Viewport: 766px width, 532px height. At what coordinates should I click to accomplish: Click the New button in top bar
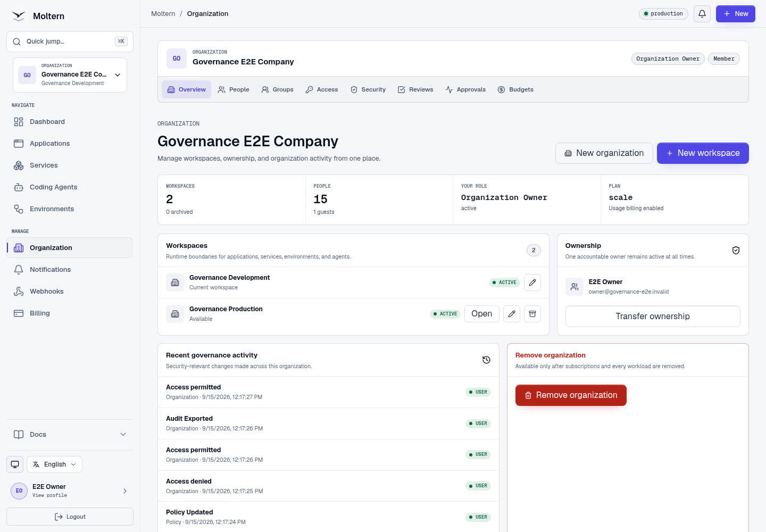point(736,14)
